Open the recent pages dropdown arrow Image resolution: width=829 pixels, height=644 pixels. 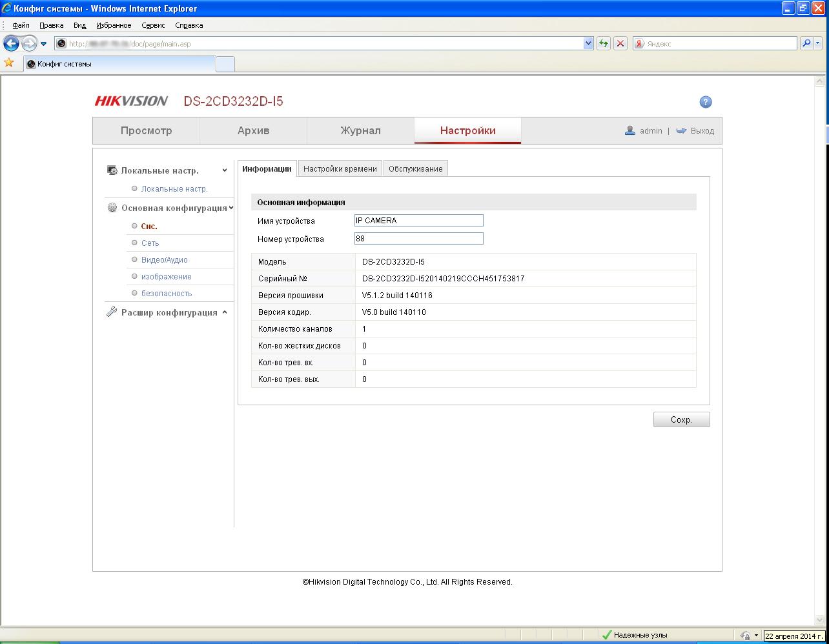(x=44, y=44)
